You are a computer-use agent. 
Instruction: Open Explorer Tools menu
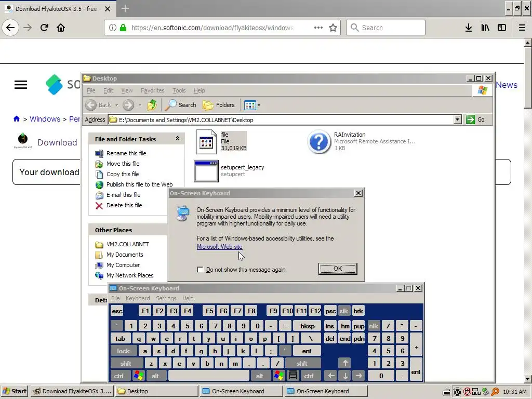179,90
